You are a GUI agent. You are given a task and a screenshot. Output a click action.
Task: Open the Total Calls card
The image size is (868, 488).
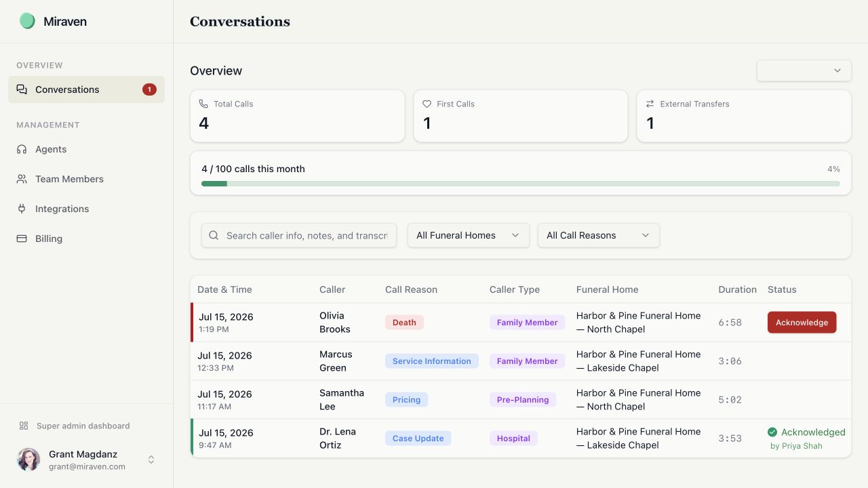pos(297,116)
